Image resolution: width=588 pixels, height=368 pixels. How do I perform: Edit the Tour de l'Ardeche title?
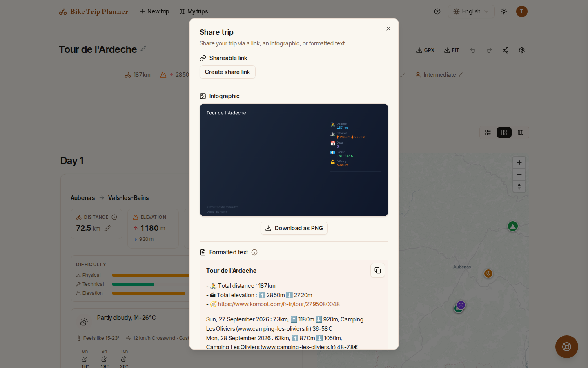click(143, 48)
